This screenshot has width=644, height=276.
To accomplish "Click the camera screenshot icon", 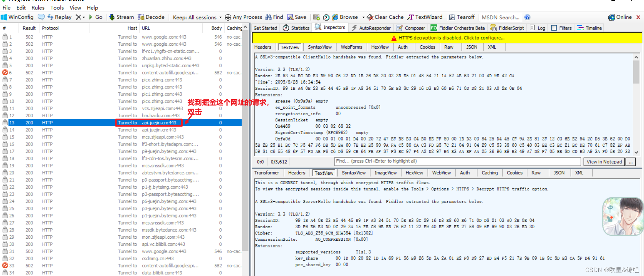I will [x=316, y=17].
